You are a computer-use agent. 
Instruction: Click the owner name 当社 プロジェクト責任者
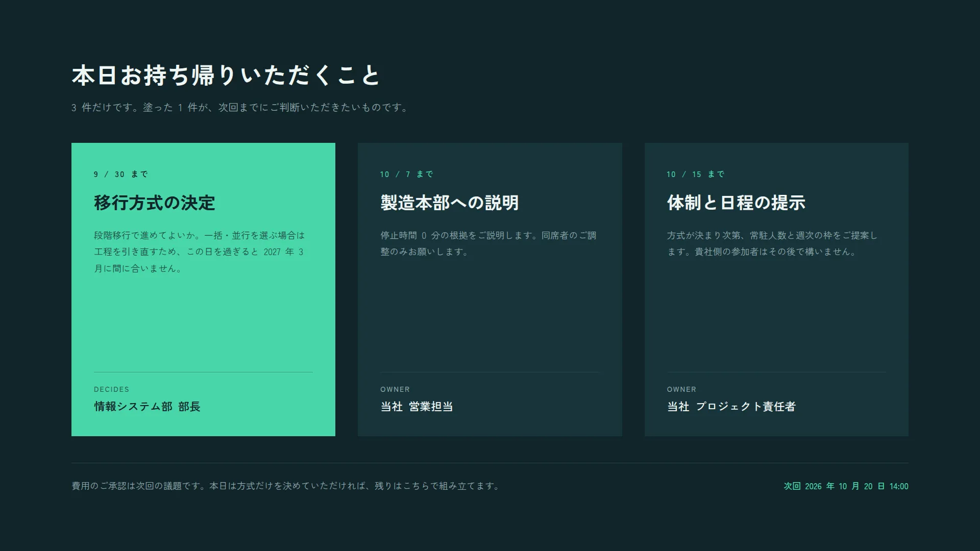click(x=731, y=407)
